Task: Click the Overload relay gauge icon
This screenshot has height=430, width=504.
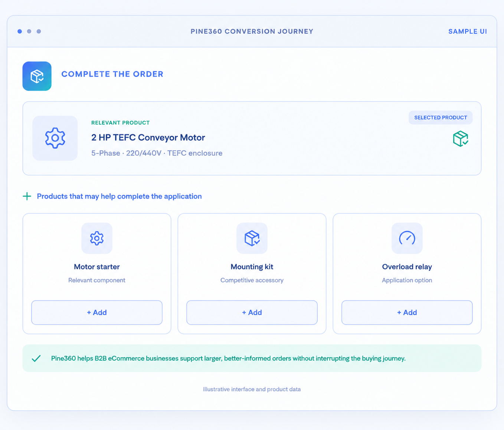Action: [407, 238]
